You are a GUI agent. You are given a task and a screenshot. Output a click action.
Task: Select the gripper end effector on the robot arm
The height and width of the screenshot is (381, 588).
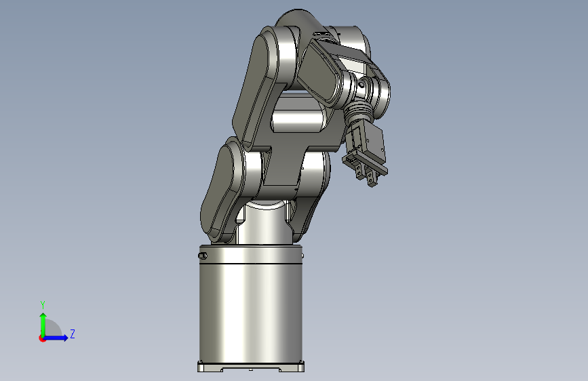point(366,154)
